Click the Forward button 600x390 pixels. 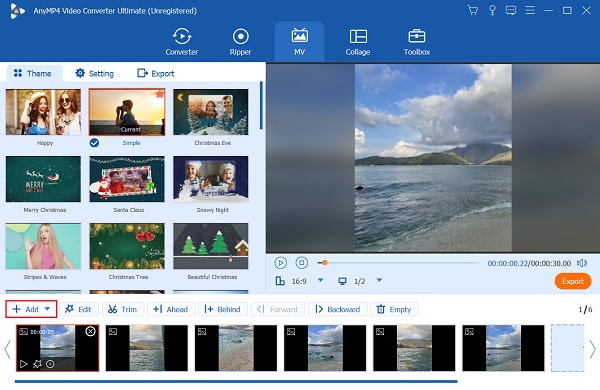(278, 309)
